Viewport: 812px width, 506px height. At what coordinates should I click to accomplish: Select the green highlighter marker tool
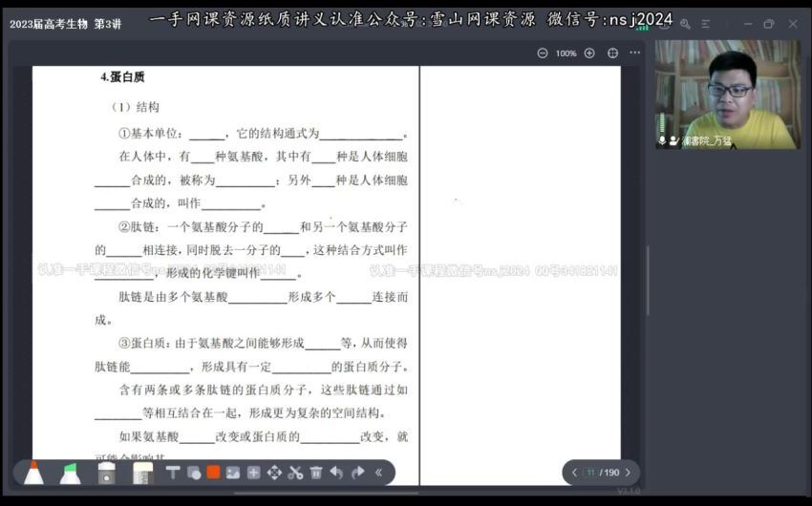pyautogui.click(x=70, y=473)
